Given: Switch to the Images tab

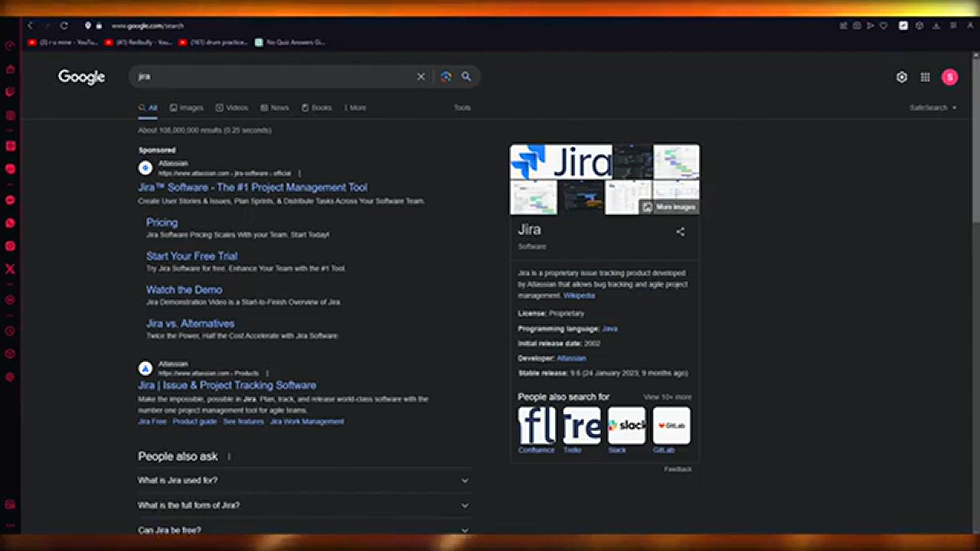Looking at the screenshot, I should click(x=186, y=108).
